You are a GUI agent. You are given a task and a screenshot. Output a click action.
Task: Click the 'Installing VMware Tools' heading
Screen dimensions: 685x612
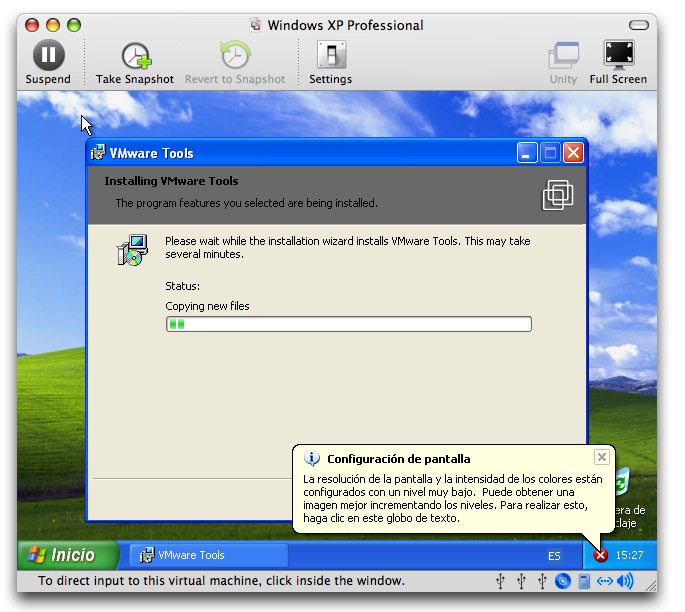pyautogui.click(x=171, y=181)
